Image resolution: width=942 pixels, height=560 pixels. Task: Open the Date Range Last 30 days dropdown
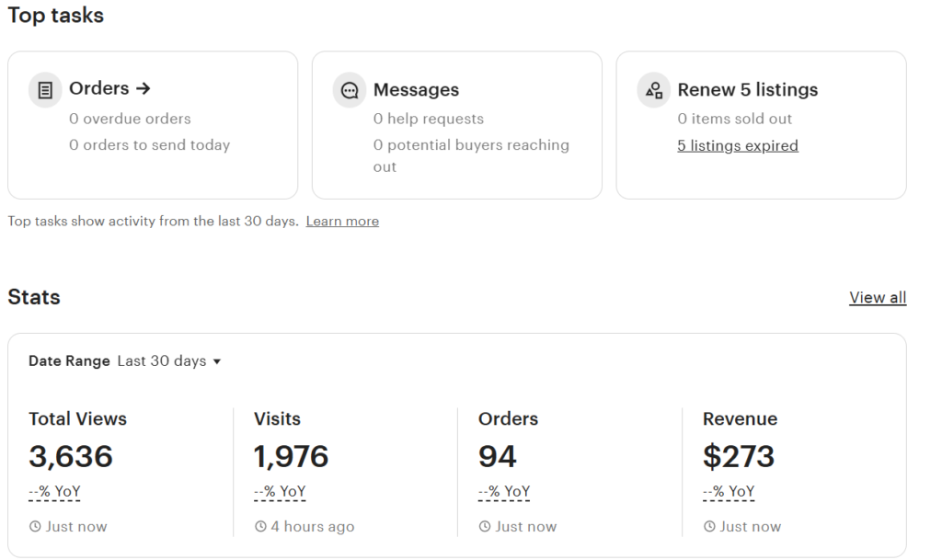point(169,361)
